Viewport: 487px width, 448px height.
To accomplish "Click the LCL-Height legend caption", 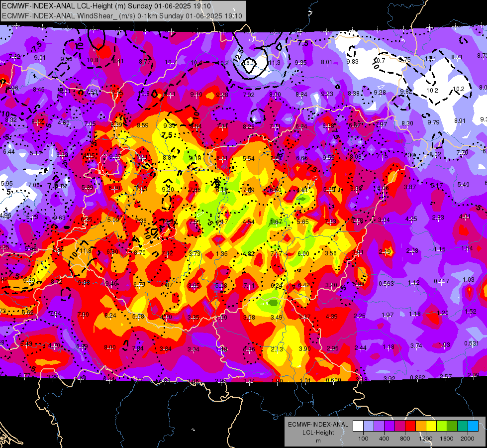I will pyautogui.click(x=318, y=433).
